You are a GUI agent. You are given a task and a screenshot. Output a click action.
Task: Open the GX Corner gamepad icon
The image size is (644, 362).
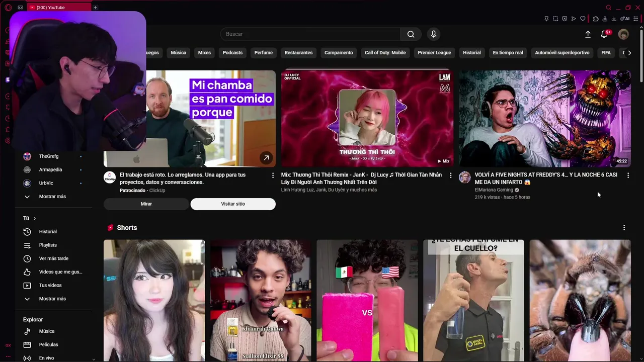[x=21, y=8]
